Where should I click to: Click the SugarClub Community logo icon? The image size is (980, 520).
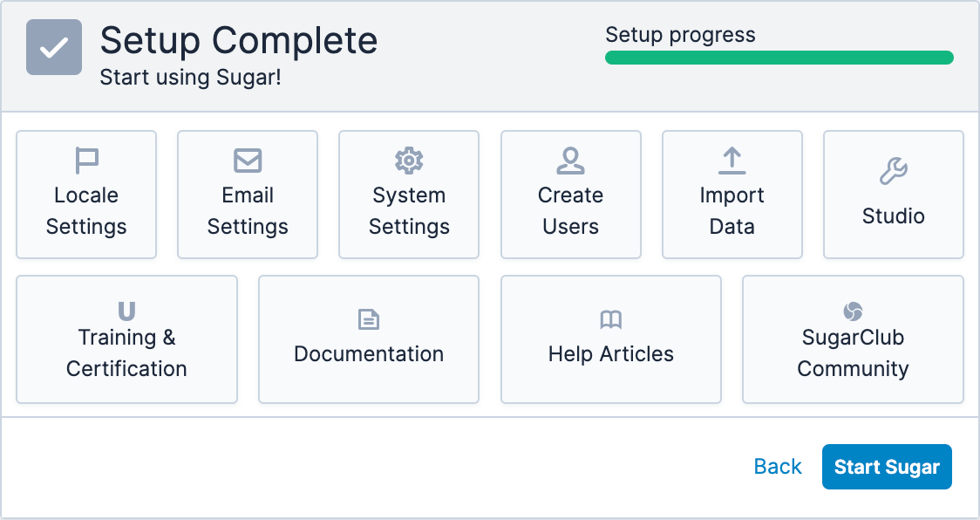click(853, 310)
